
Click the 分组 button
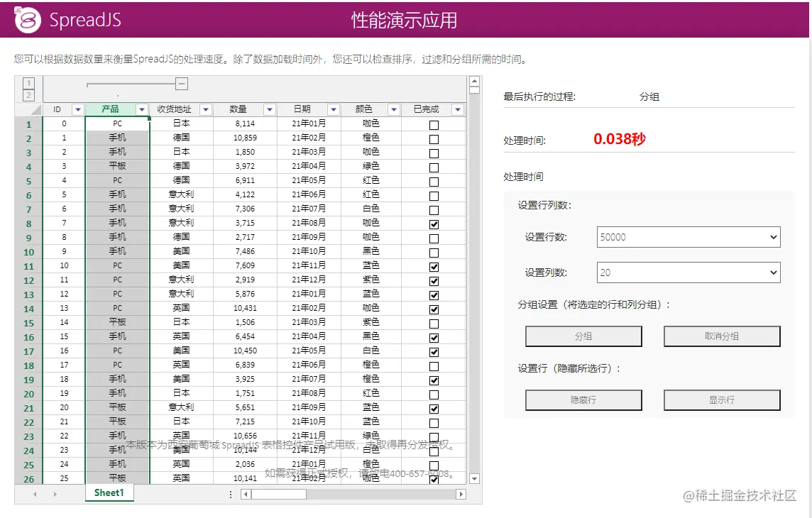click(583, 336)
